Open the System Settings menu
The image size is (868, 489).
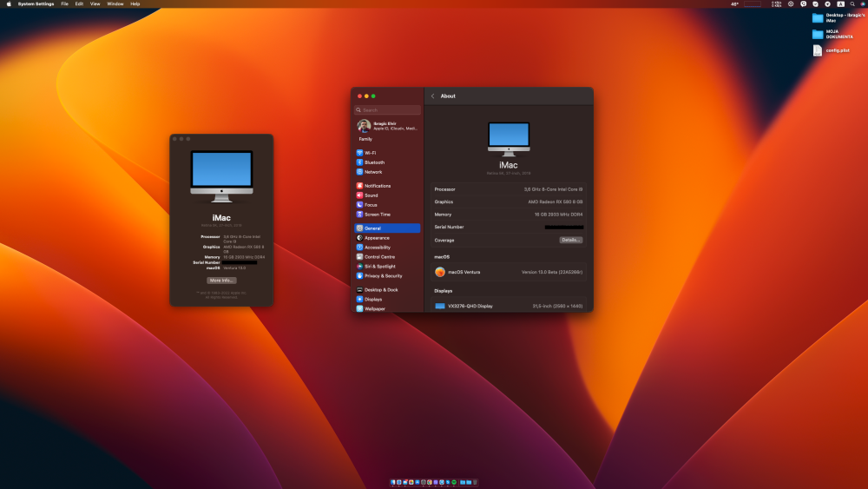pyautogui.click(x=36, y=3)
